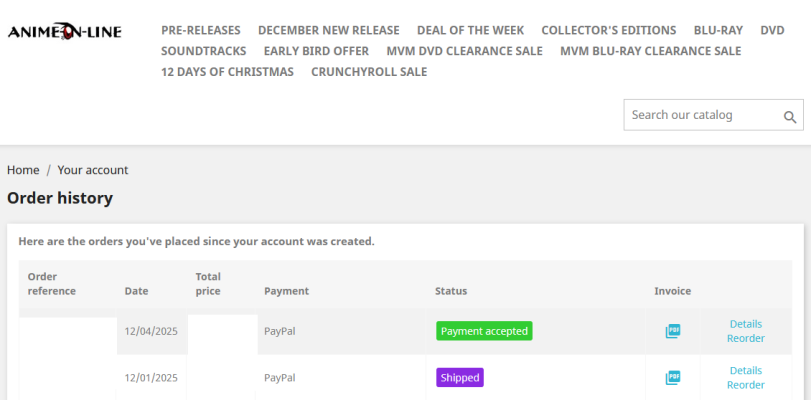Download PDF invoice for 12/04/2025 order

pyautogui.click(x=673, y=331)
